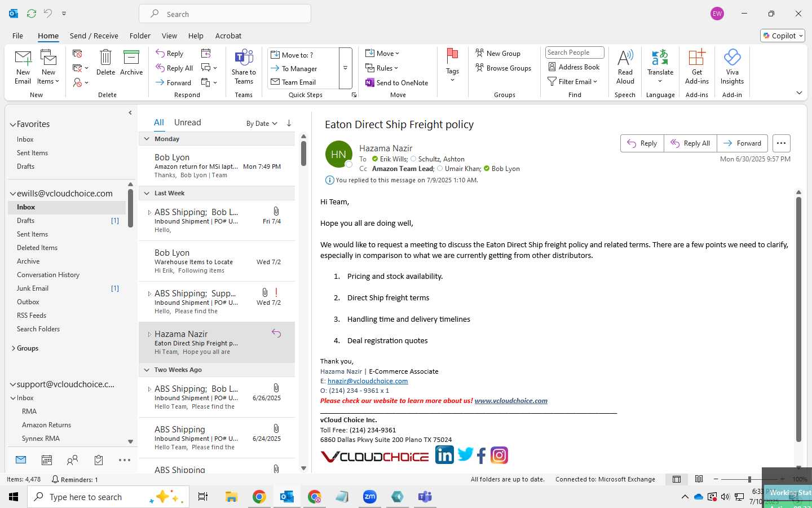Open the www.vcloudchoice.com link

tap(511, 401)
